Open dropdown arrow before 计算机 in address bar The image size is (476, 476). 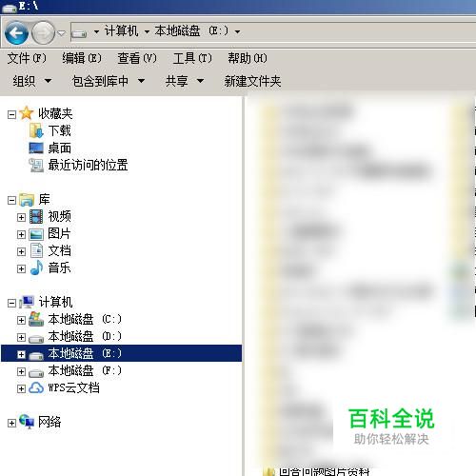click(x=96, y=31)
